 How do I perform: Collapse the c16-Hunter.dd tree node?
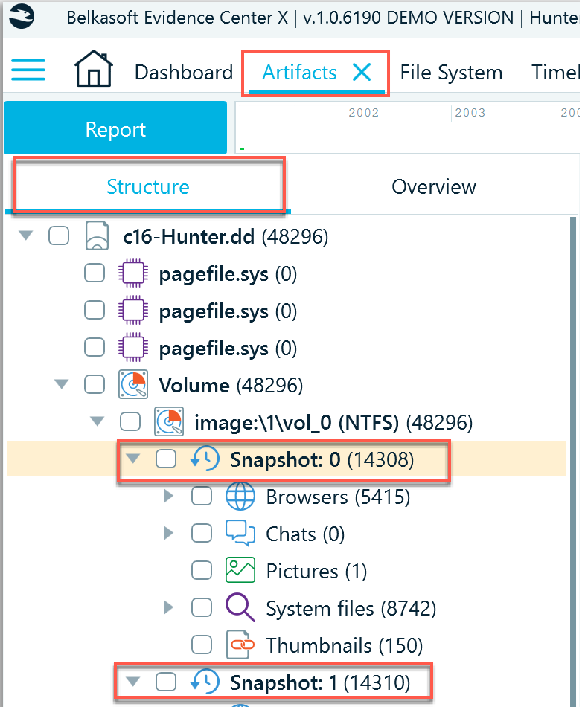(26, 235)
